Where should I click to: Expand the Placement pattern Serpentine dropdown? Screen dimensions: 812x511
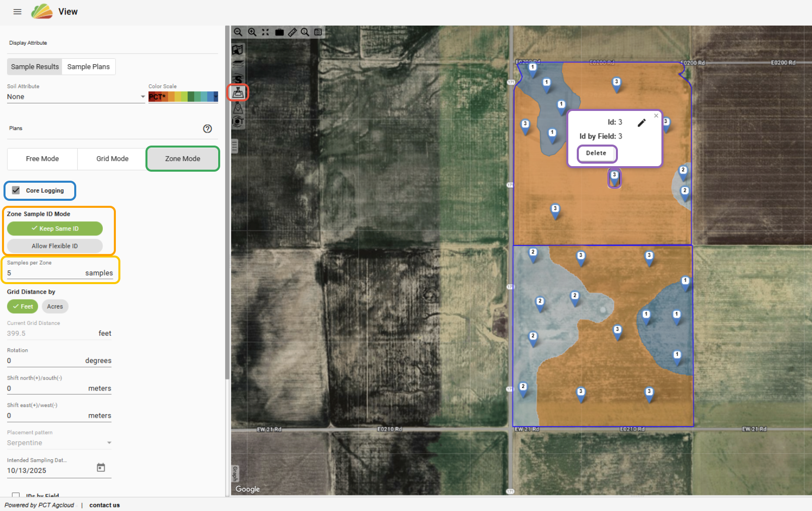click(x=59, y=443)
